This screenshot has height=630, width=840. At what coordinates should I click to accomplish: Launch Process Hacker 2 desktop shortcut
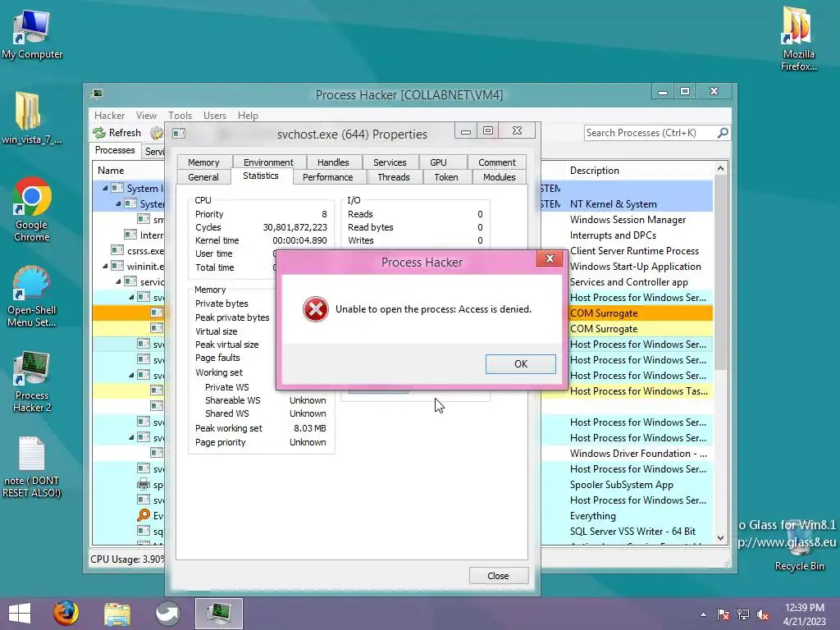[x=32, y=381]
